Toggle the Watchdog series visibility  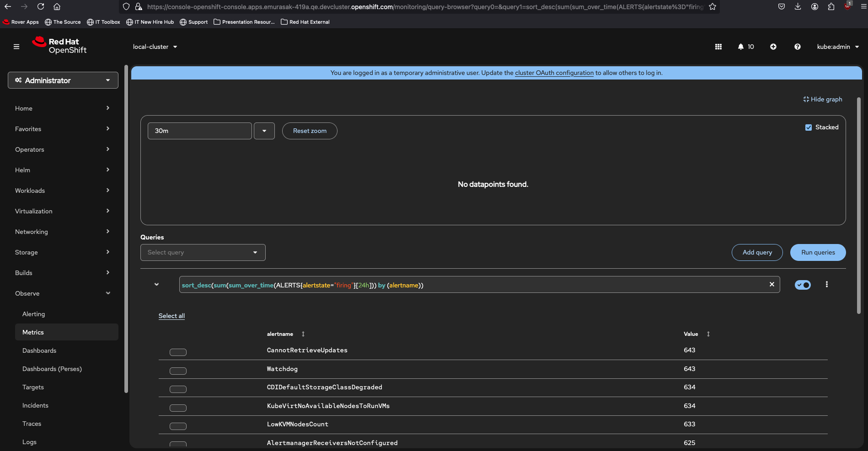tap(178, 371)
